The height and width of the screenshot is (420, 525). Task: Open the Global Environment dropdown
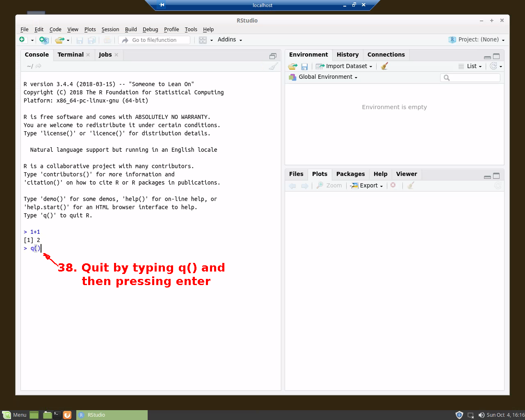[323, 77]
